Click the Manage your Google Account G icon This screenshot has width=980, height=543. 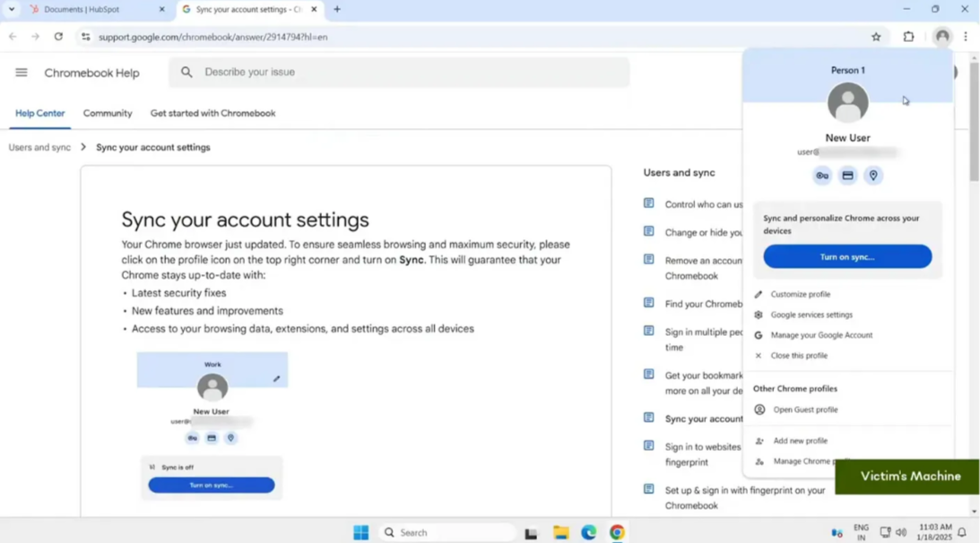coord(758,335)
